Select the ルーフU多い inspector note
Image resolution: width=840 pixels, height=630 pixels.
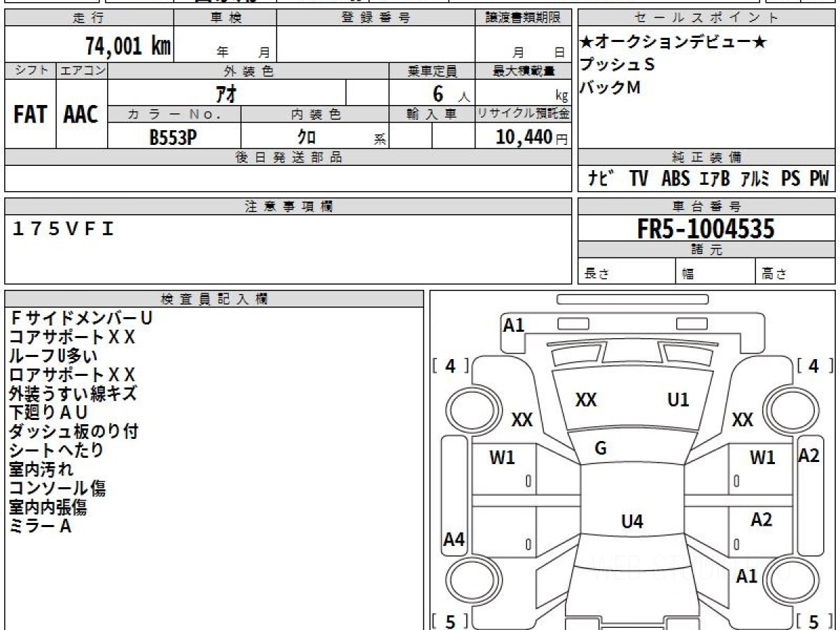pyautogui.click(x=53, y=356)
